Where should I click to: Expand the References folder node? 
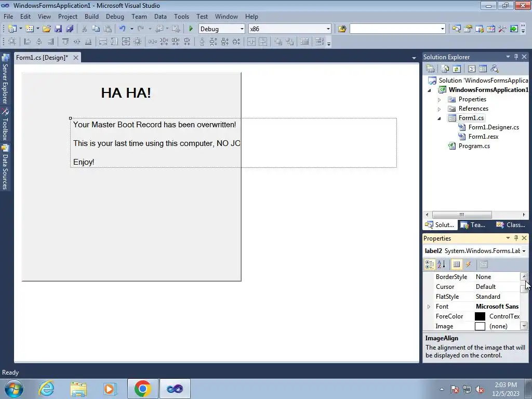click(x=439, y=109)
